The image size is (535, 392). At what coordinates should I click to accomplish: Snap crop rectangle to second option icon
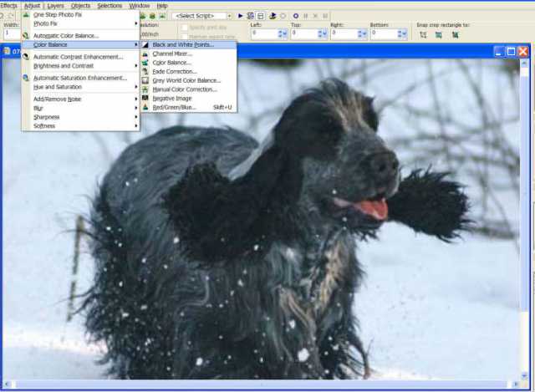click(439, 35)
